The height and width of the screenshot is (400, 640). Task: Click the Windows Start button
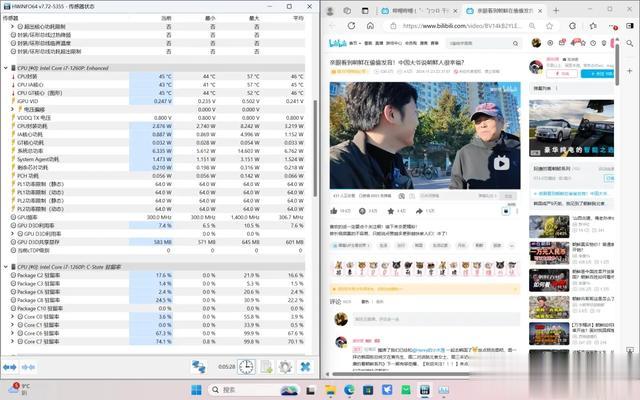[x=196, y=390]
